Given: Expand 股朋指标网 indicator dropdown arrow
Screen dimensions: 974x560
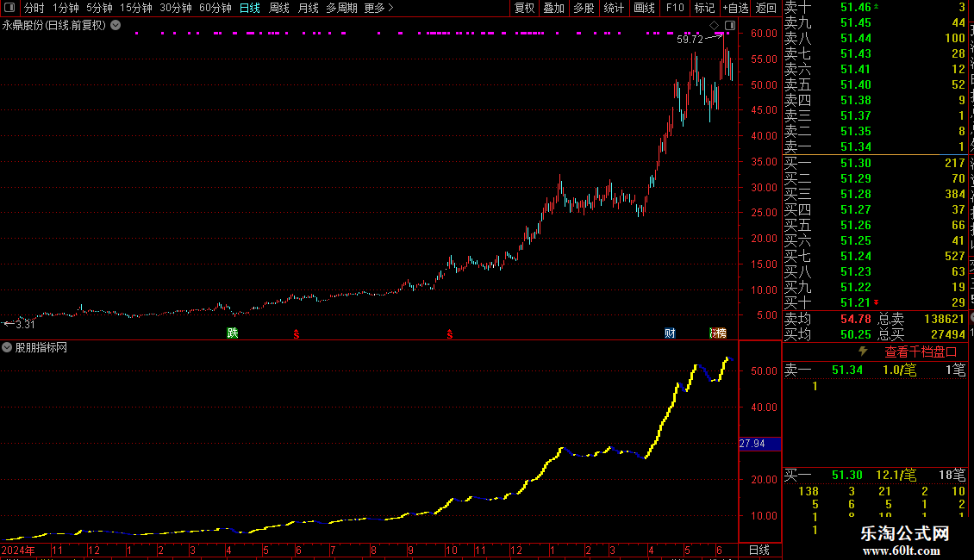Looking at the screenshot, I should [x=7, y=348].
